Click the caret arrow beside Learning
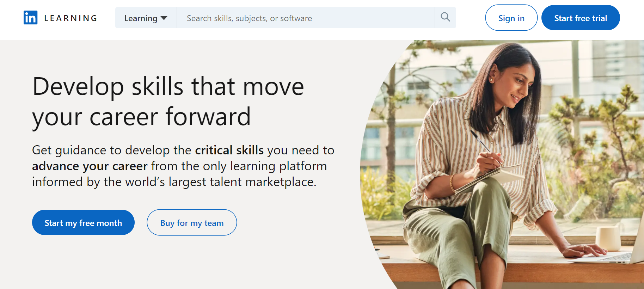 (x=164, y=18)
